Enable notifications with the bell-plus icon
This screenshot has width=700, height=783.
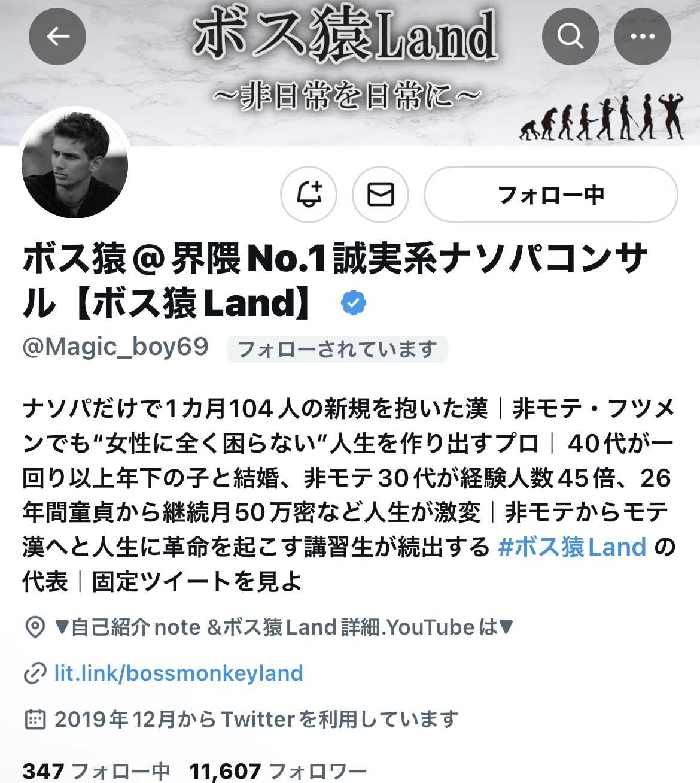309,195
